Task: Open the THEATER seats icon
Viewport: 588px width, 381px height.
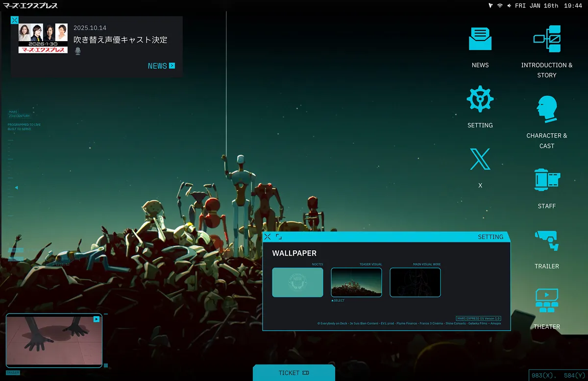Action: [546, 301]
